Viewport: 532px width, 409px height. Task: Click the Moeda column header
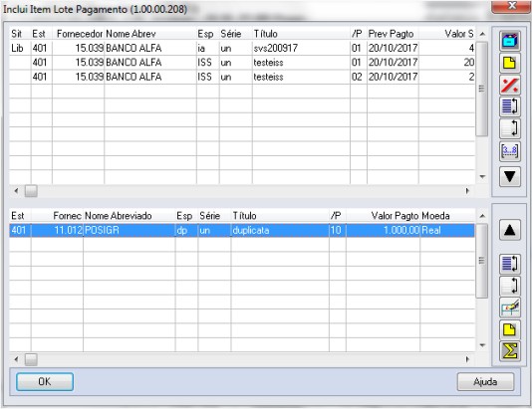(447, 216)
